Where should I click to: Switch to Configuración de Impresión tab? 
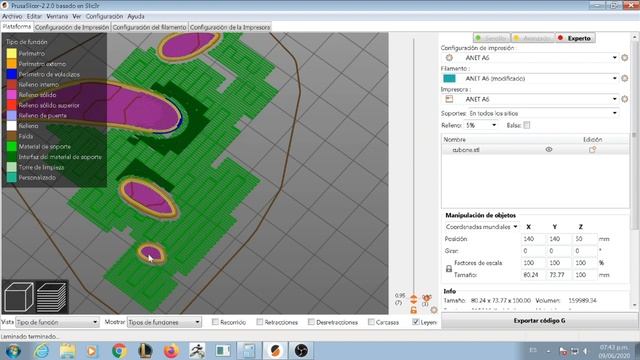(72, 27)
